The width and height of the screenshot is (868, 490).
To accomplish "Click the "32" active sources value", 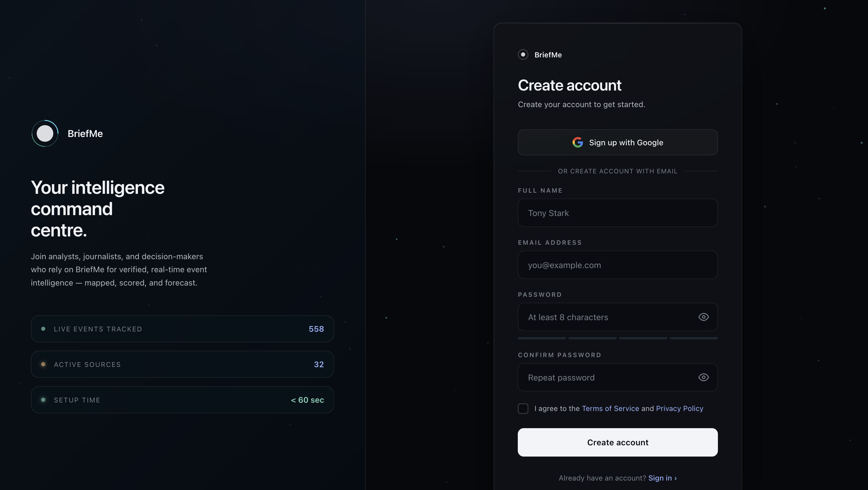I will tap(319, 364).
